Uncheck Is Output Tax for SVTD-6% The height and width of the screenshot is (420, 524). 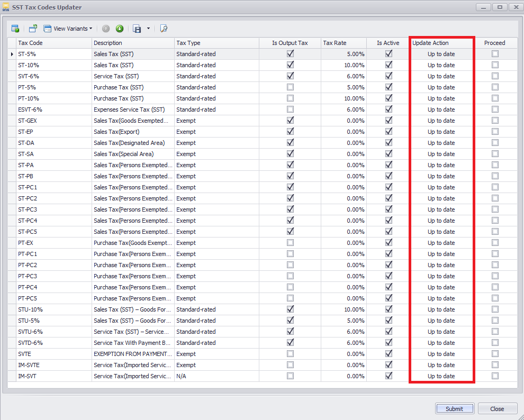tap(290, 343)
